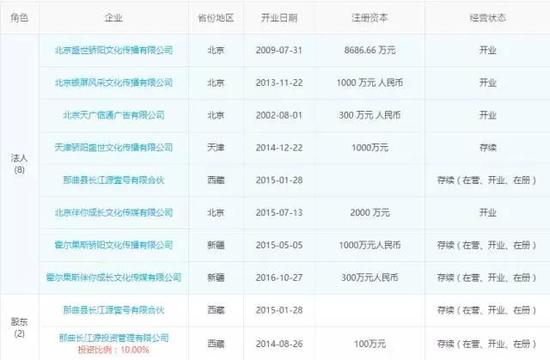Select date 2009-07-31
550x360 pixels.
click(x=279, y=50)
